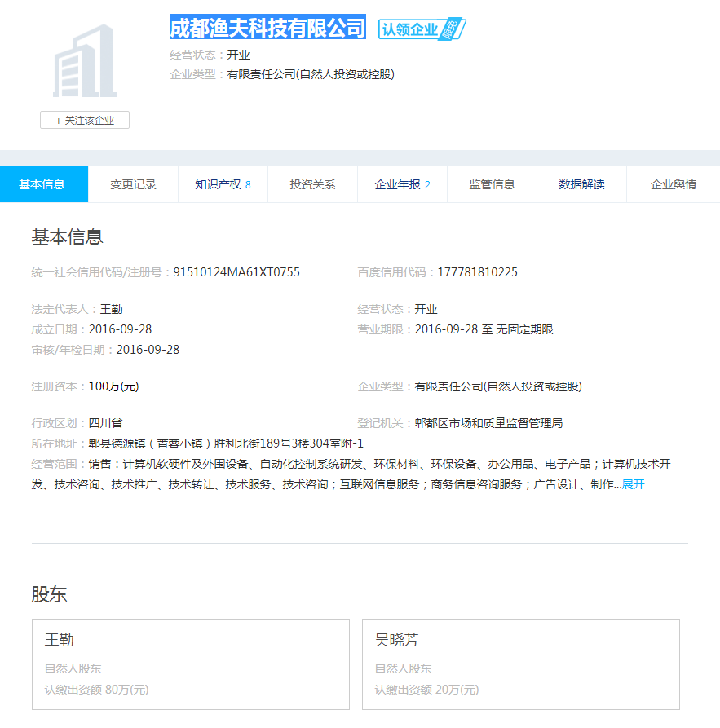Click the unified credit code 91510124MA61XT0755
This screenshot has height=728, width=720.
(236, 272)
